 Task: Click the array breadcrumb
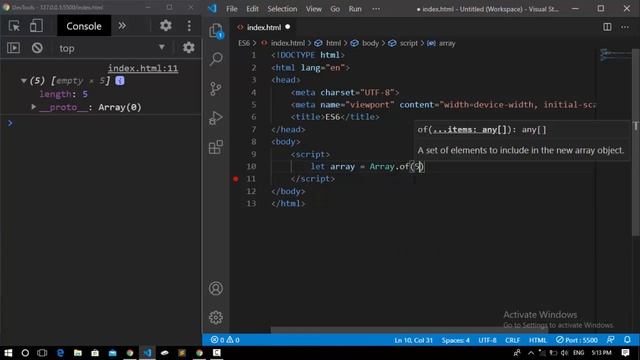coord(447,43)
